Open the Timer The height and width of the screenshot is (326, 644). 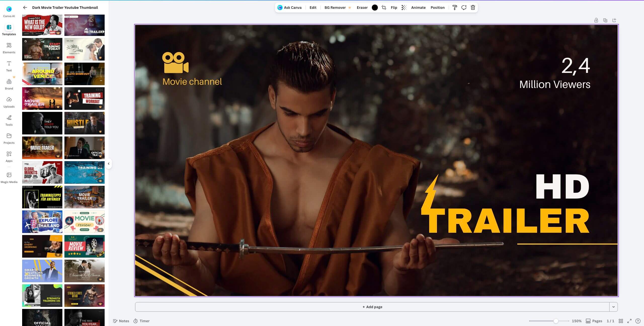(141, 321)
